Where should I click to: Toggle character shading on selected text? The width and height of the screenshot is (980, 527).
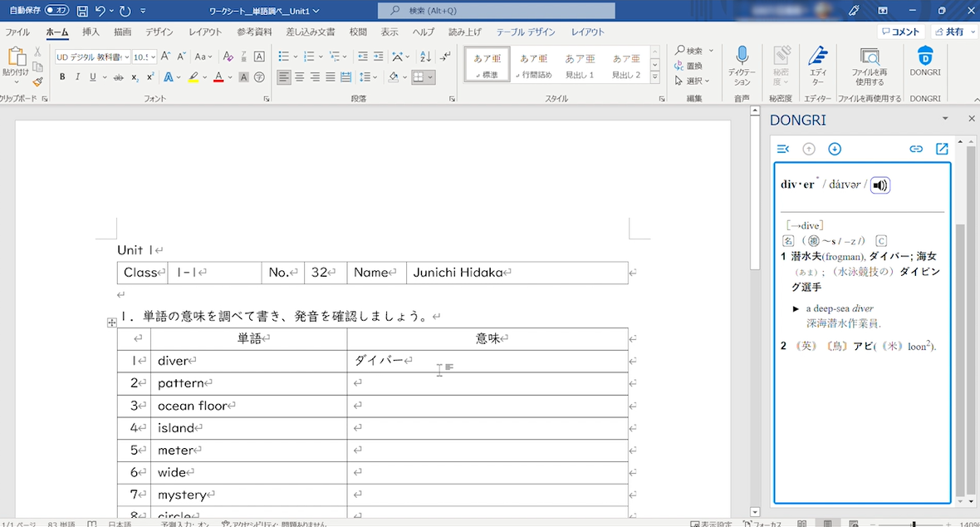243,77
